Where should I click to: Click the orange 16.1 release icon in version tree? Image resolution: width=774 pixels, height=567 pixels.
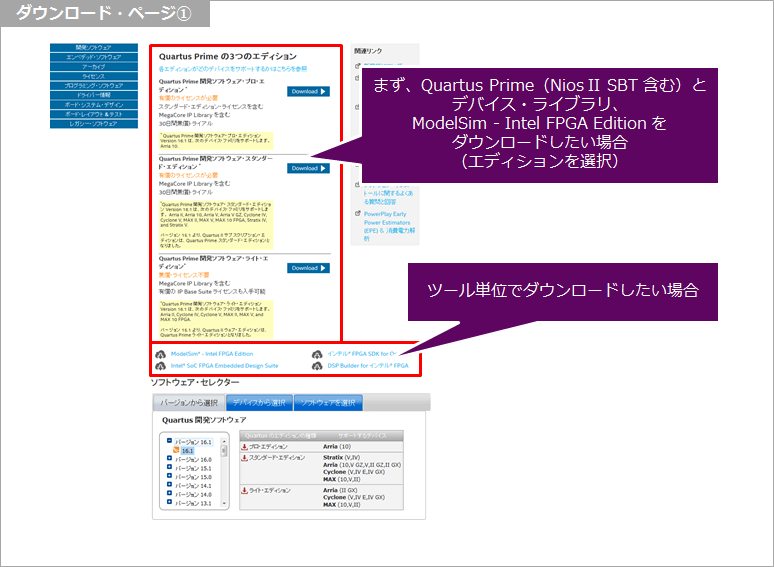pos(176,451)
